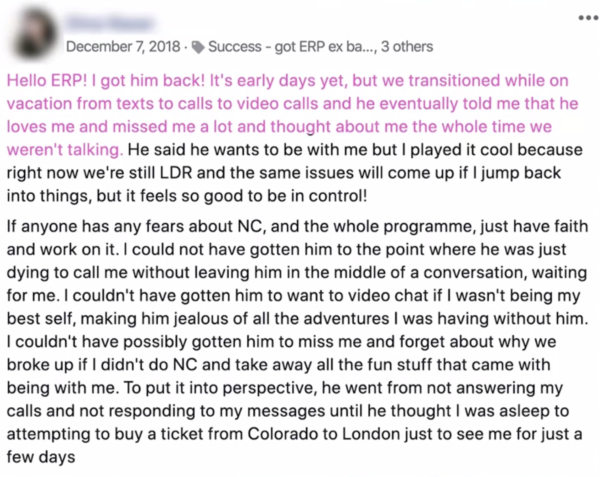Viewport: 600px width, 477px height.
Task: Click the line starting 'vacation from texts to calls'
Action: (x=292, y=104)
